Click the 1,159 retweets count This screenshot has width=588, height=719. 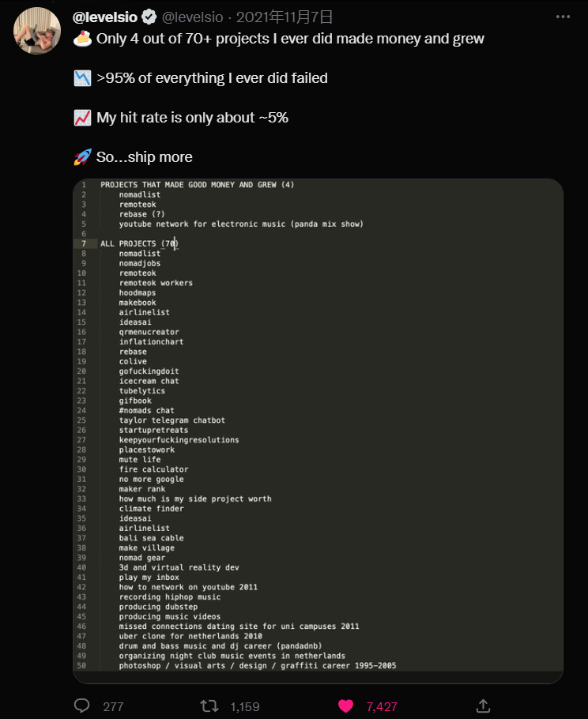pos(245,706)
